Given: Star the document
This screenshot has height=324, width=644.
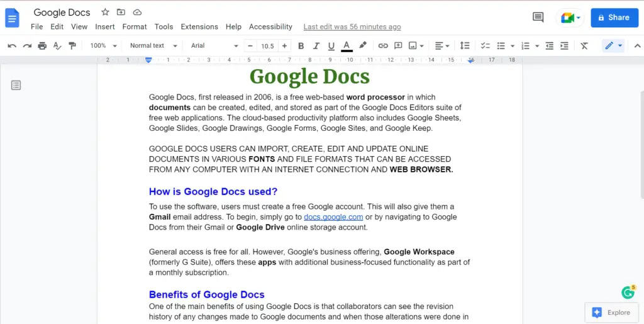Looking at the screenshot, I should click(x=105, y=13).
